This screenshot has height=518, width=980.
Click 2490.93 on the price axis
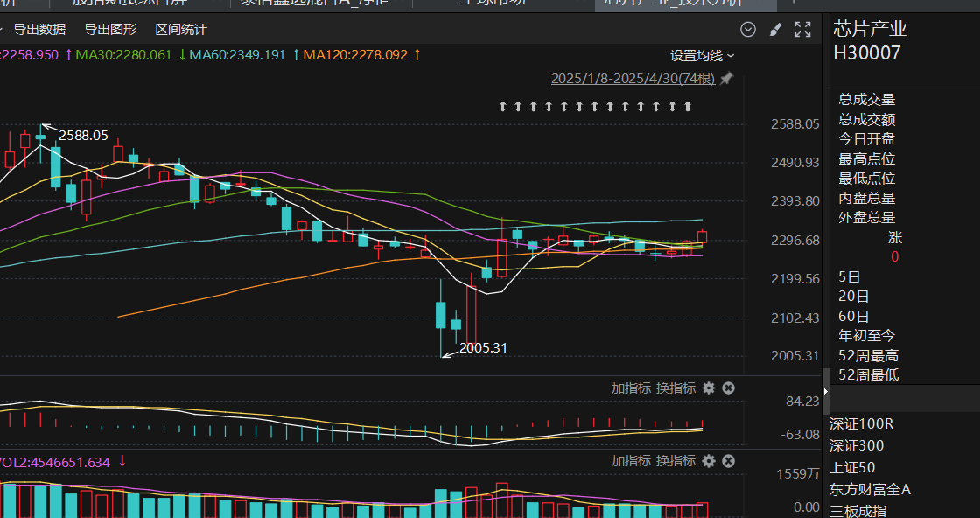(795, 163)
